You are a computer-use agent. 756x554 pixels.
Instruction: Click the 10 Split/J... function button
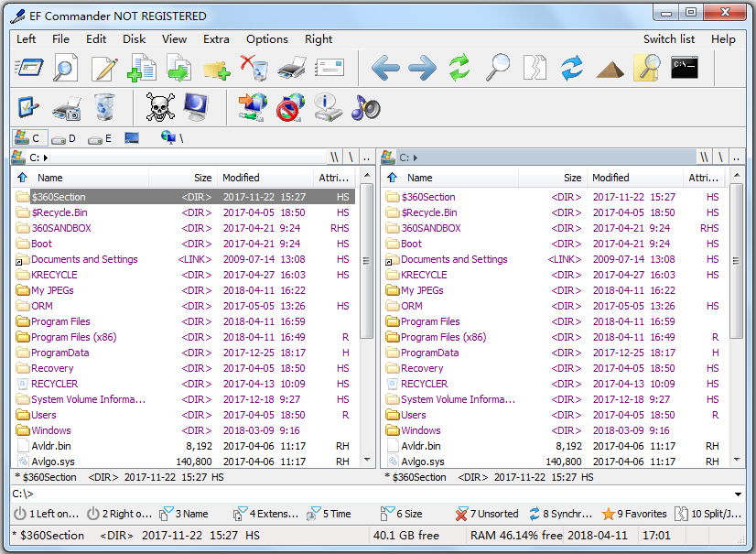(708, 514)
